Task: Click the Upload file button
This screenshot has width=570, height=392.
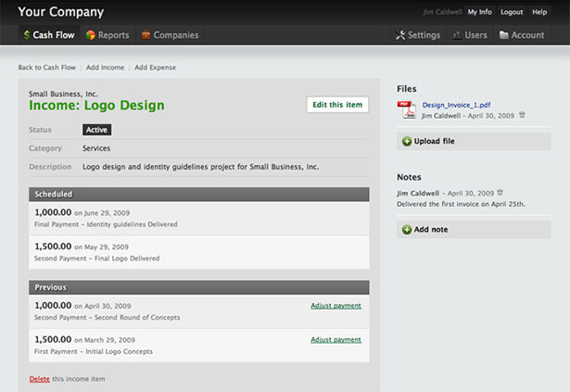Action: tap(474, 141)
